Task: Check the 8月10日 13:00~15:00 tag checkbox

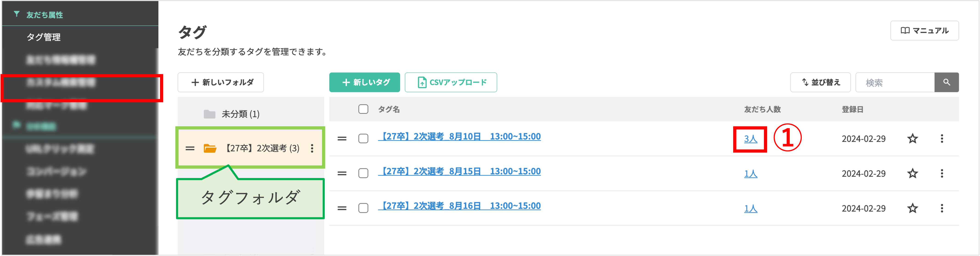Action: pos(363,139)
